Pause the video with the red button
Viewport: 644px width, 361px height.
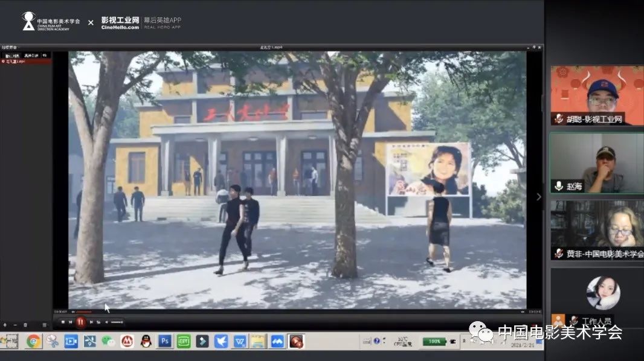coord(80,322)
